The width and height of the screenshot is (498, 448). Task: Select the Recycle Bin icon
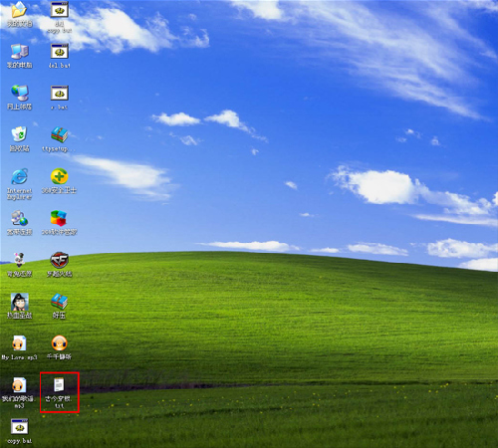pos(19,134)
